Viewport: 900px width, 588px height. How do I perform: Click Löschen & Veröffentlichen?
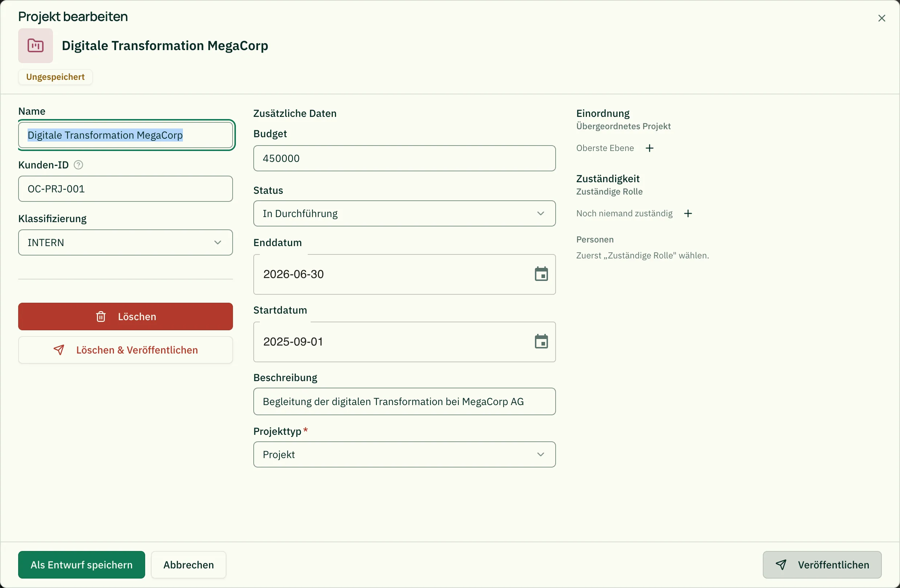point(126,350)
